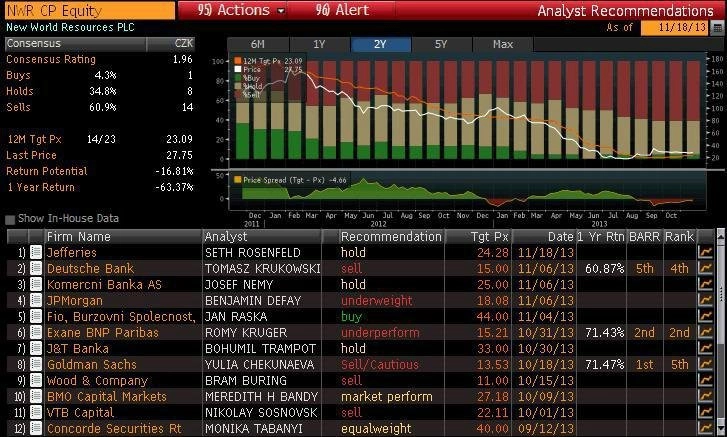
Task: Select analyst TOMASZ KRUKOWSKI
Action: [262, 269]
